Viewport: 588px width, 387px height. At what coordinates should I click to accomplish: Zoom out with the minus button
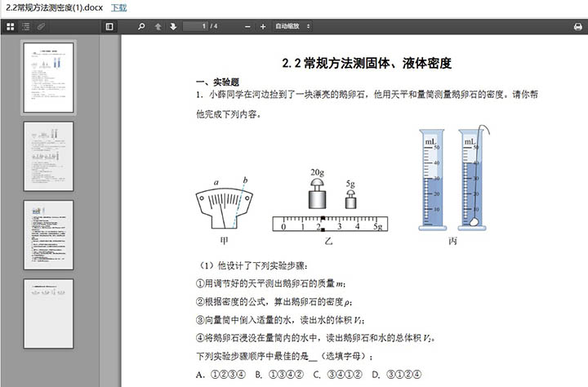(247, 27)
